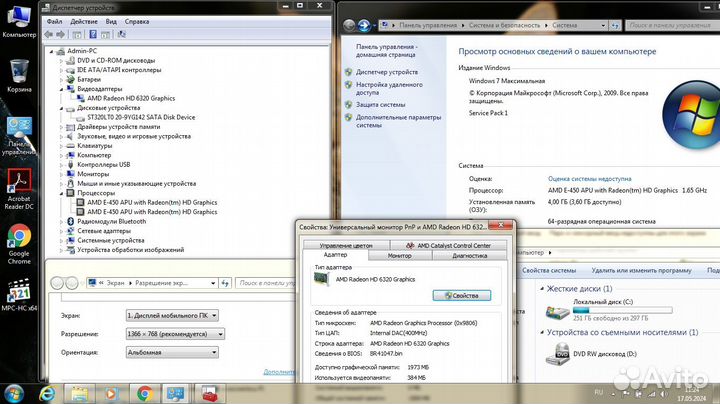Open the Windows Media Player taskbar icon
The image size is (720, 404).
tap(111, 393)
